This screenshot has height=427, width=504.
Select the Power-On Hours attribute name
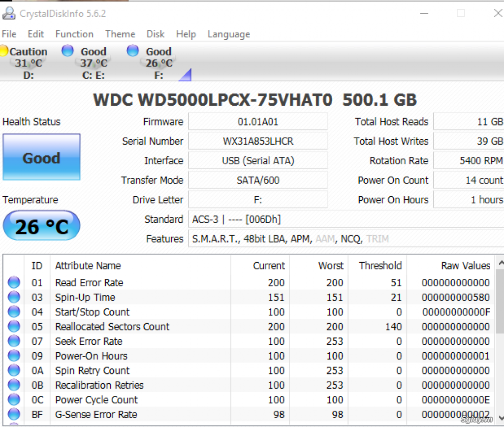point(91,356)
